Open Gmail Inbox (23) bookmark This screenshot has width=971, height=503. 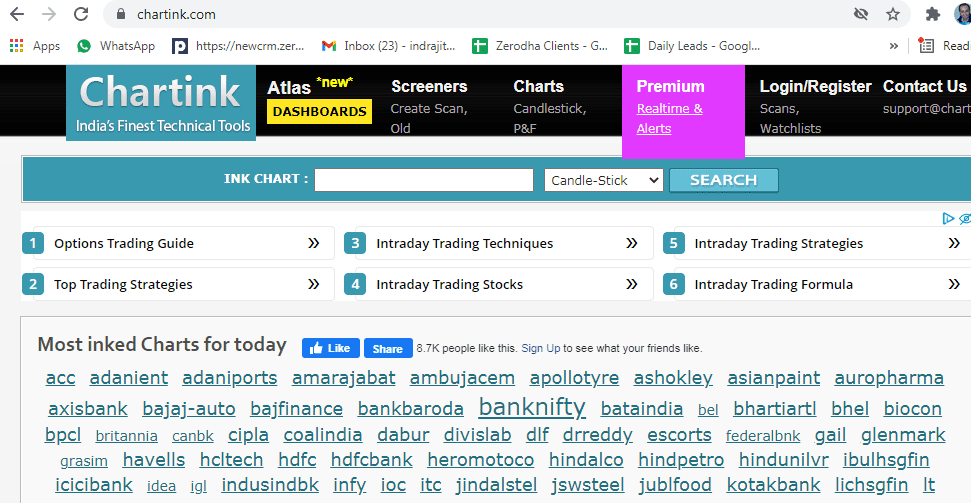click(x=389, y=46)
